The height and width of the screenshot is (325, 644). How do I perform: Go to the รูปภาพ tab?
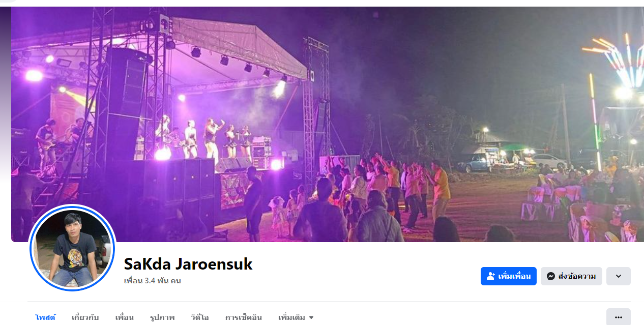[162, 317]
